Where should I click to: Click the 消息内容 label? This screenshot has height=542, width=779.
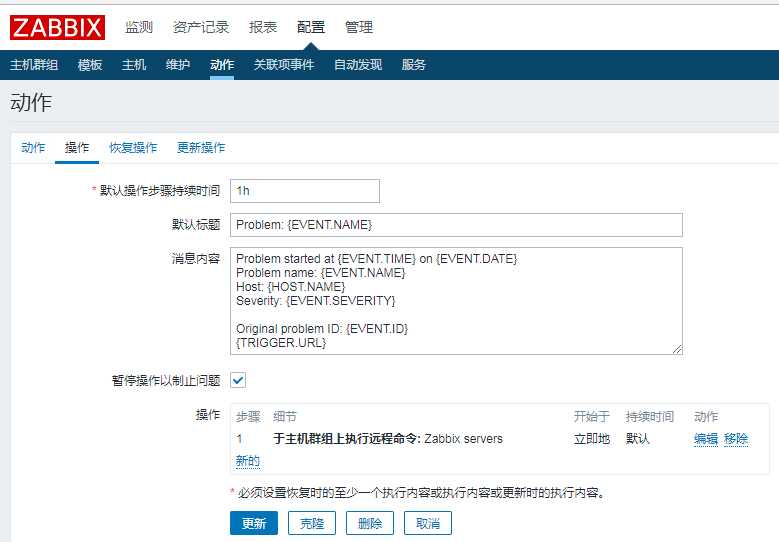click(196, 258)
